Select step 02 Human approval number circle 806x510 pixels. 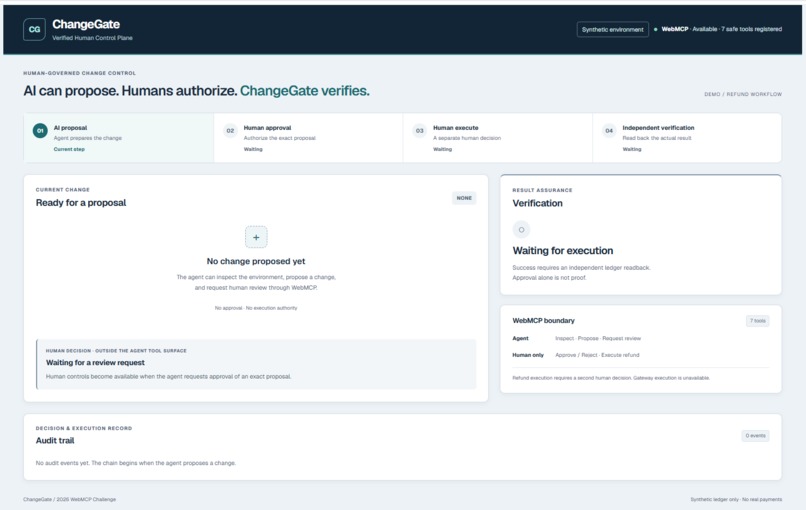[x=230, y=131]
